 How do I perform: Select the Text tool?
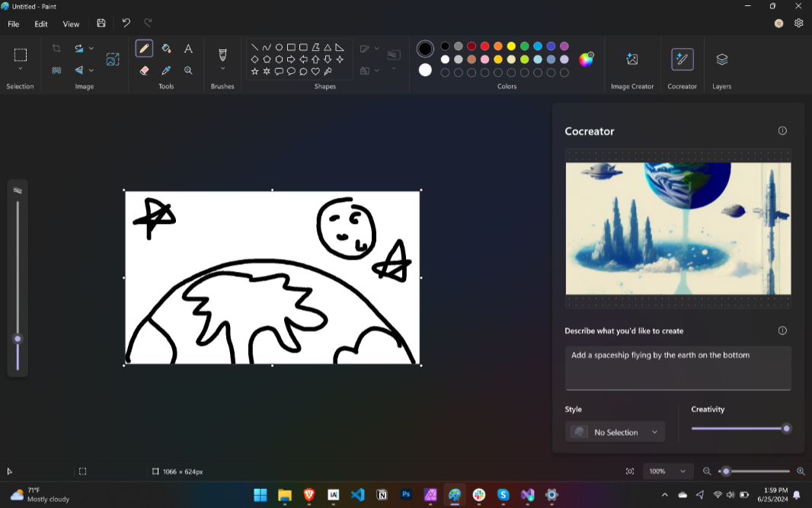point(188,49)
